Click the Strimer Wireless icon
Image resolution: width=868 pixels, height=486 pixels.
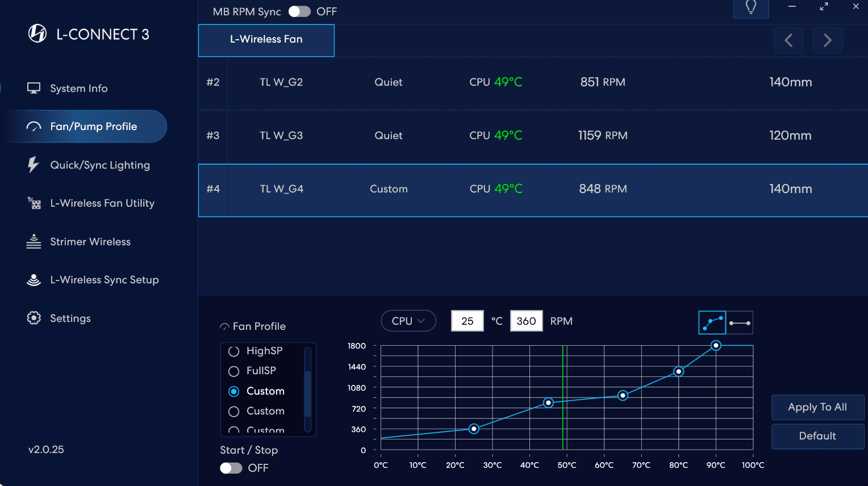point(34,241)
